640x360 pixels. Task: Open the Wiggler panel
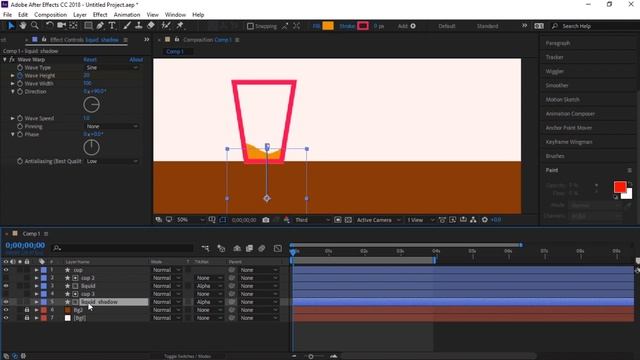(x=555, y=71)
